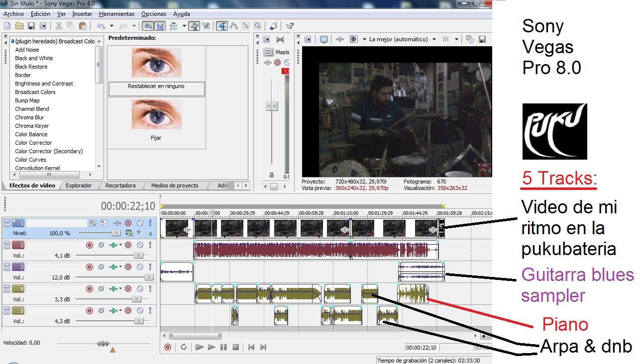
Task: Click Play from start button
Action: tap(200, 347)
